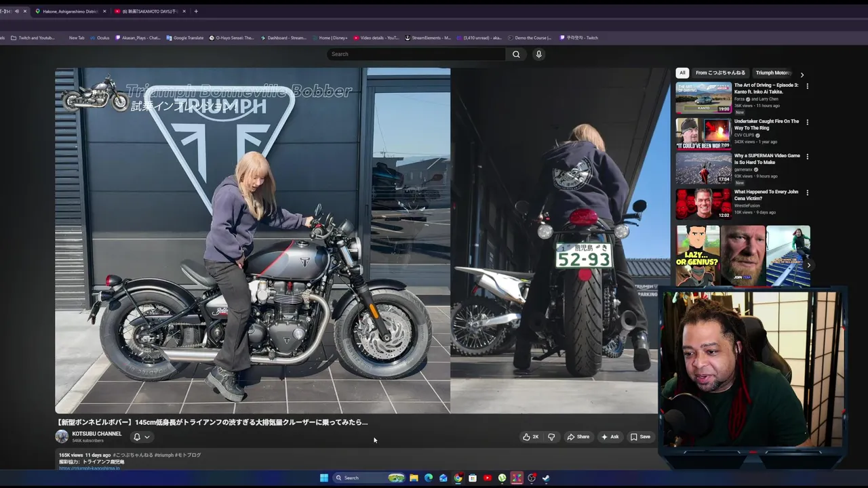Open Microsoft Store taskbar icon
The width and height of the screenshot is (868, 488).
(x=473, y=478)
